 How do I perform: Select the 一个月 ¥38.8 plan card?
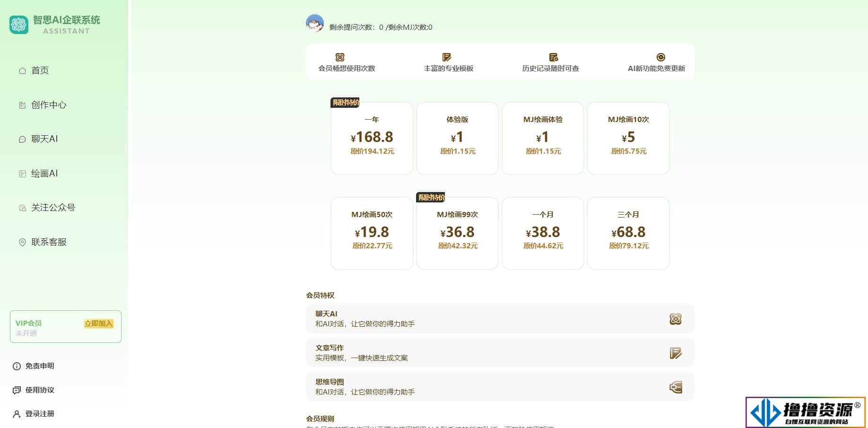point(543,233)
